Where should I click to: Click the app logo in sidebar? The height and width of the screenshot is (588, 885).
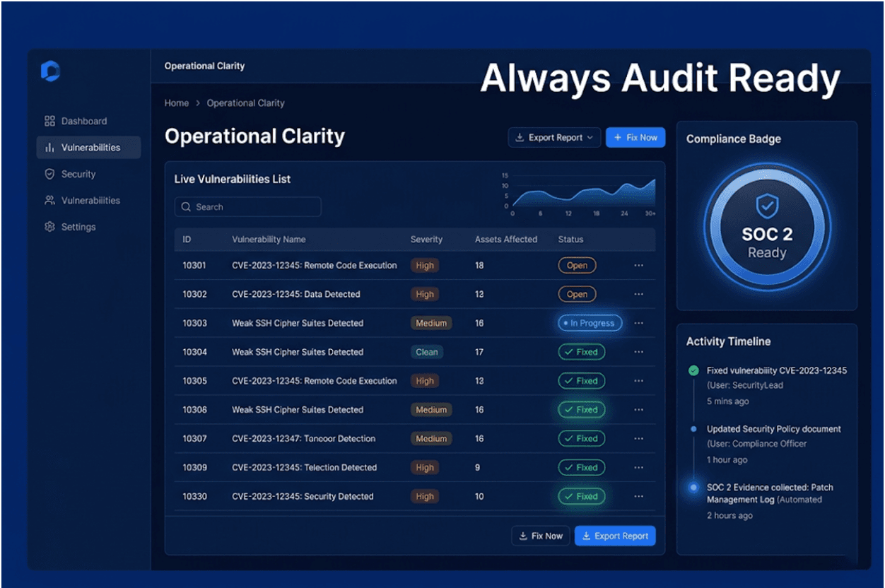[x=50, y=71]
